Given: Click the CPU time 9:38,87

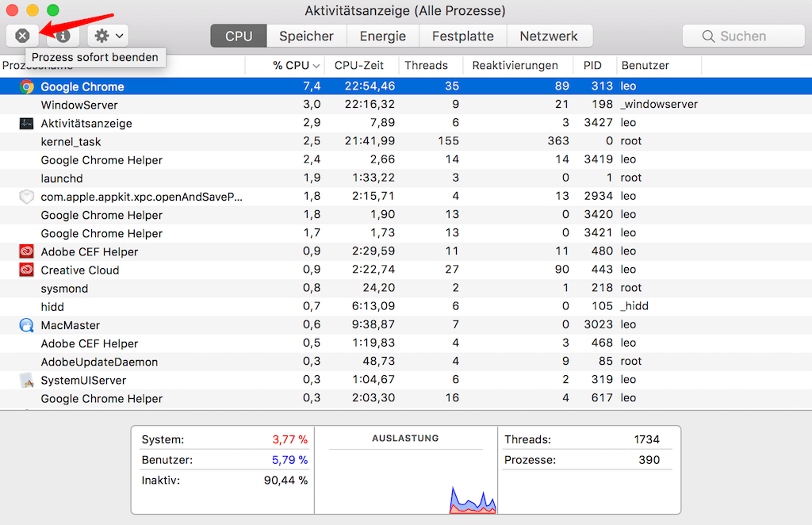Looking at the screenshot, I should (373, 324).
